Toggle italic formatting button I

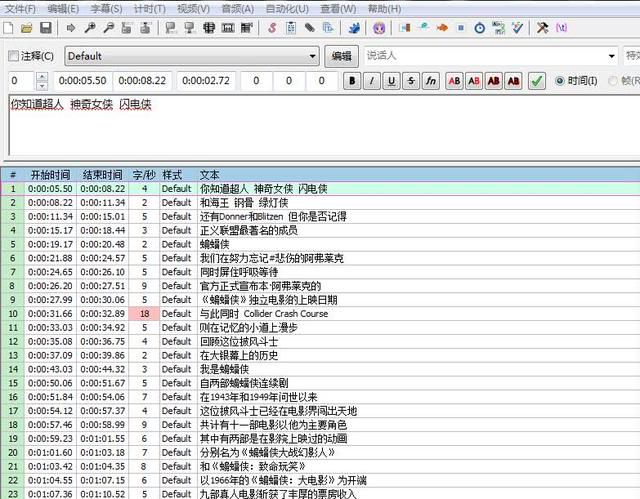[371, 81]
